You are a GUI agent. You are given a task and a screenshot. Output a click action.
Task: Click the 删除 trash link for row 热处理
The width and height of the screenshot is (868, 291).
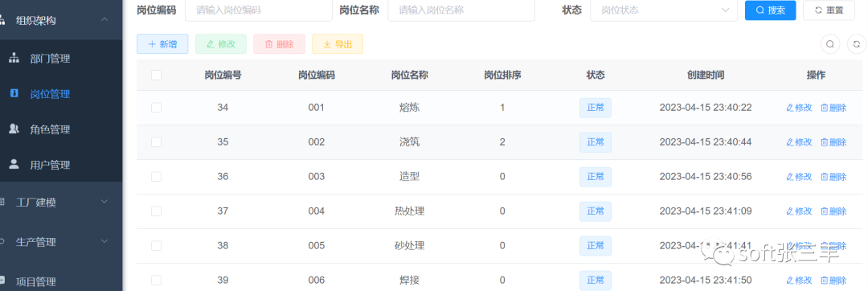(833, 211)
